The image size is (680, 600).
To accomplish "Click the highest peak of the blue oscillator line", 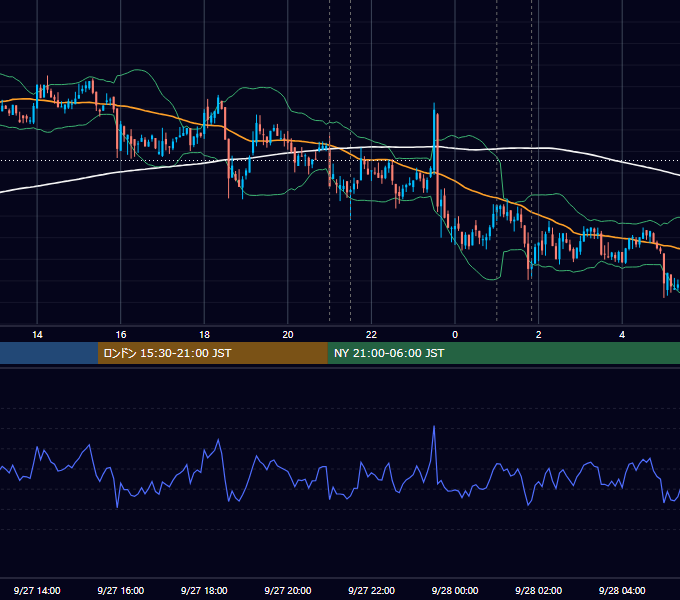I will pos(434,427).
